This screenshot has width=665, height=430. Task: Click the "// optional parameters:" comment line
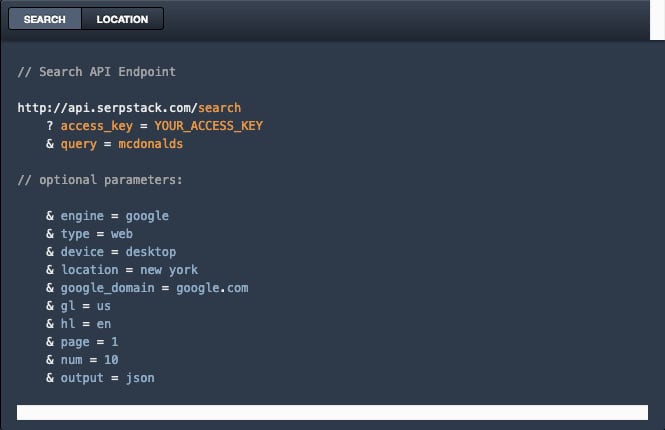(x=100, y=180)
